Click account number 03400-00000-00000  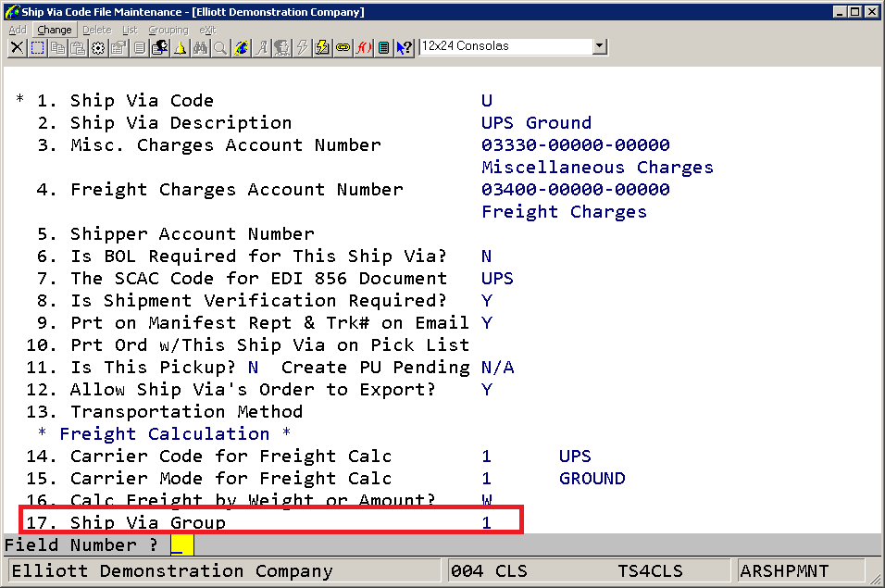(x=575, y=190)
